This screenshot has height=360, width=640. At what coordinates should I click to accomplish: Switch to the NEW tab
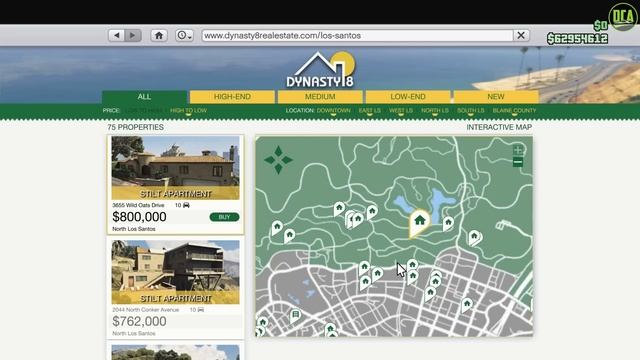coord(496,97)
